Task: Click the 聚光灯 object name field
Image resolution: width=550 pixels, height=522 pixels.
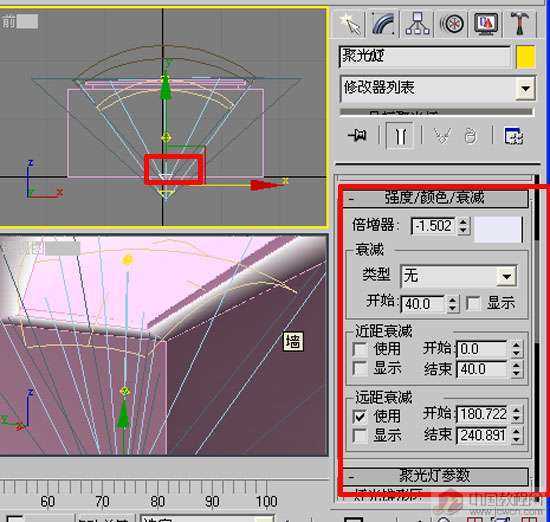Action: (425, 57)
